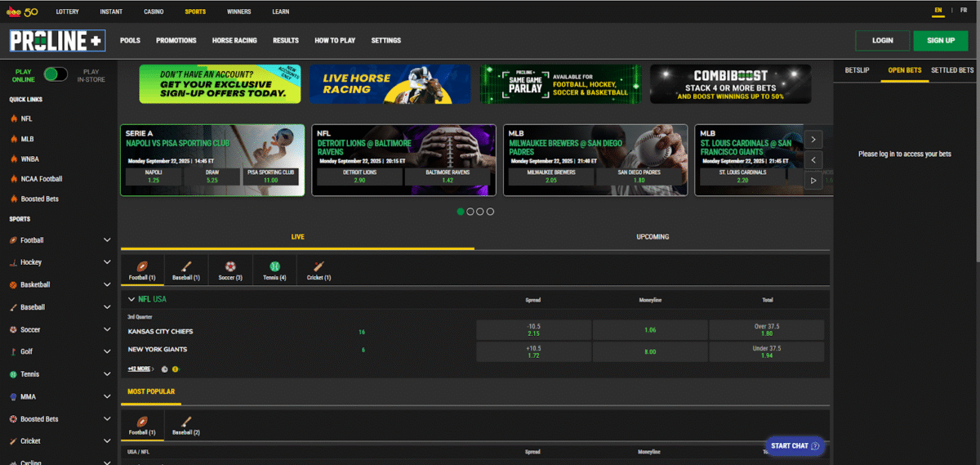Viewport: 980px width, 465px height.
Task: Click the Boosted Bets icon under Sports
Action: point(13,418)
